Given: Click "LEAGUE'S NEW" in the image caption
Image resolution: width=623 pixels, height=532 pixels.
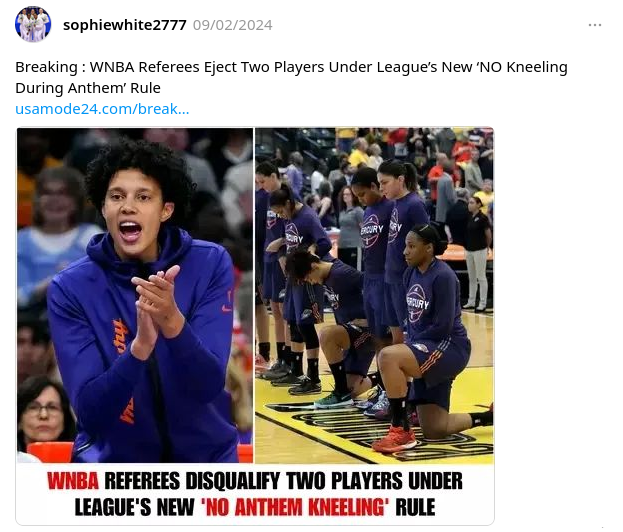Looking at the screenshot, I should [x=134, y=507].
